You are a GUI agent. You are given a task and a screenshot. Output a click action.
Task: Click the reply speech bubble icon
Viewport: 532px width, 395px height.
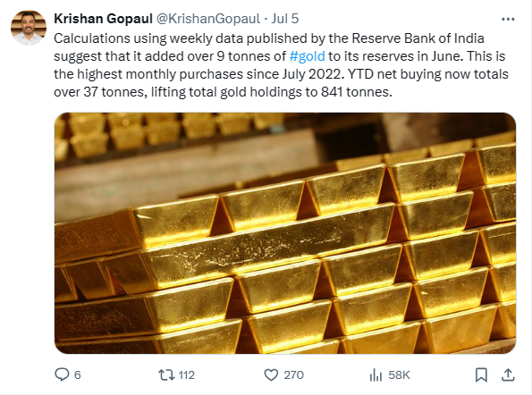(x=62, y=374)
